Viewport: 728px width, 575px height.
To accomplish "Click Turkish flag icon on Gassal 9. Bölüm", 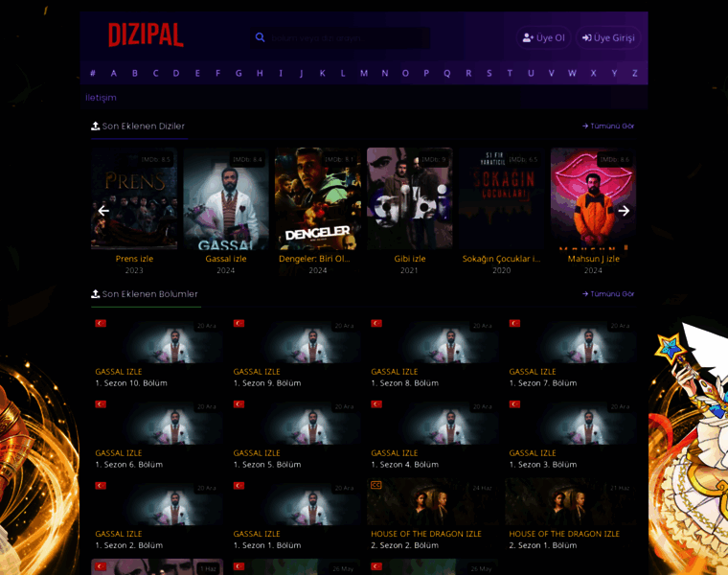I will pyautogui.click(x=239, y=323).
